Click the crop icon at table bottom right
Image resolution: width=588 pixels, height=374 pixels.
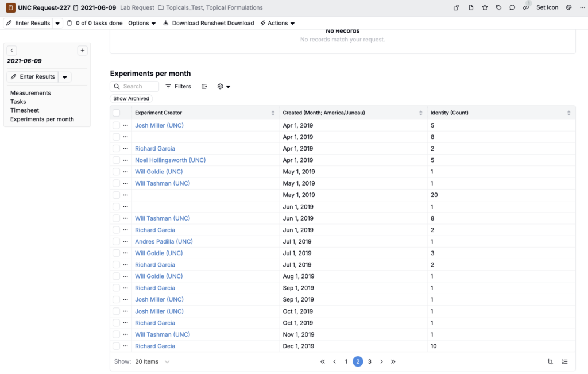(x=550, y=361)
